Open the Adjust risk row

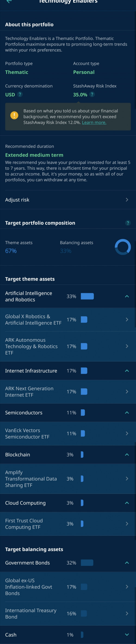[68, 200]
